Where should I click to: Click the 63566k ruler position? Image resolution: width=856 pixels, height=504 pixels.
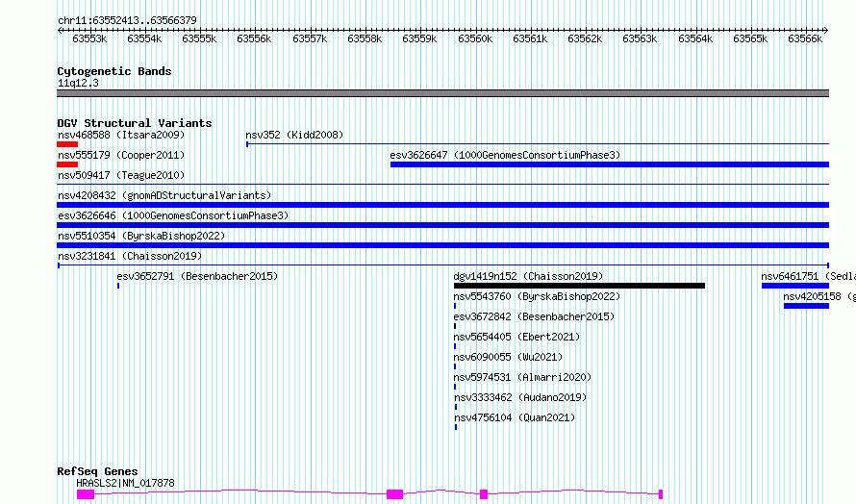coord(805,38)
